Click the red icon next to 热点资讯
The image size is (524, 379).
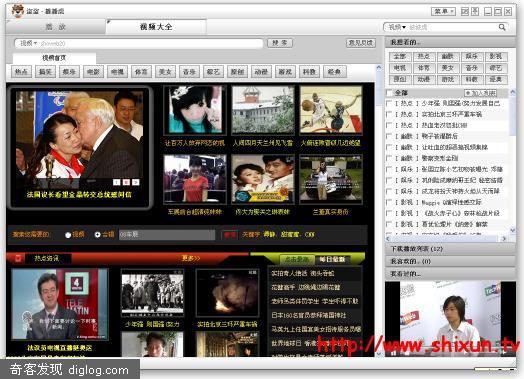point(18,258)
